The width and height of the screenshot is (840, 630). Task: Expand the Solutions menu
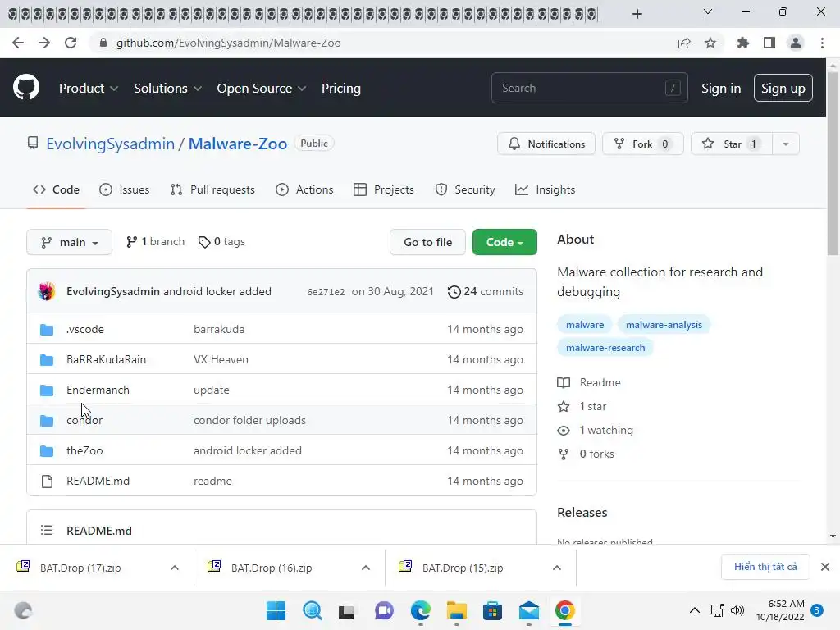(167, 88)
